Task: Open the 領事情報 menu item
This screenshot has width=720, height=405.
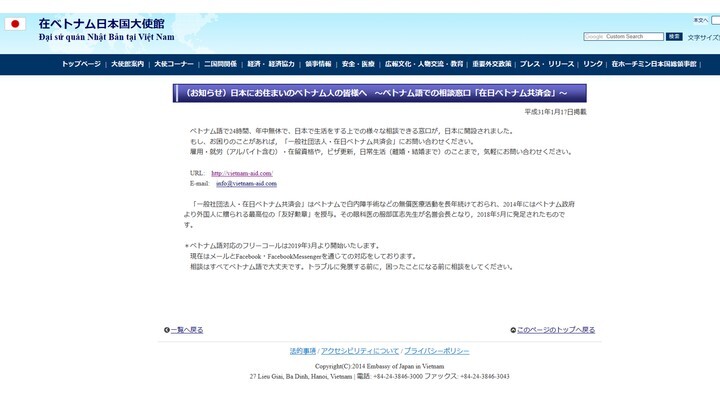Action: point(318,64)
